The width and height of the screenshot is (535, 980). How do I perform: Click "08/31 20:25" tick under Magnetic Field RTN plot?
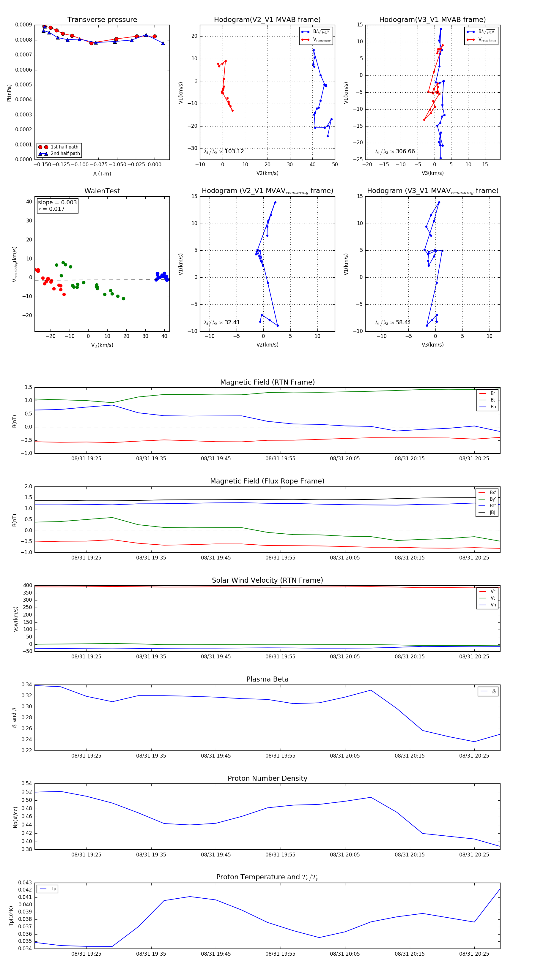[474, 459]
